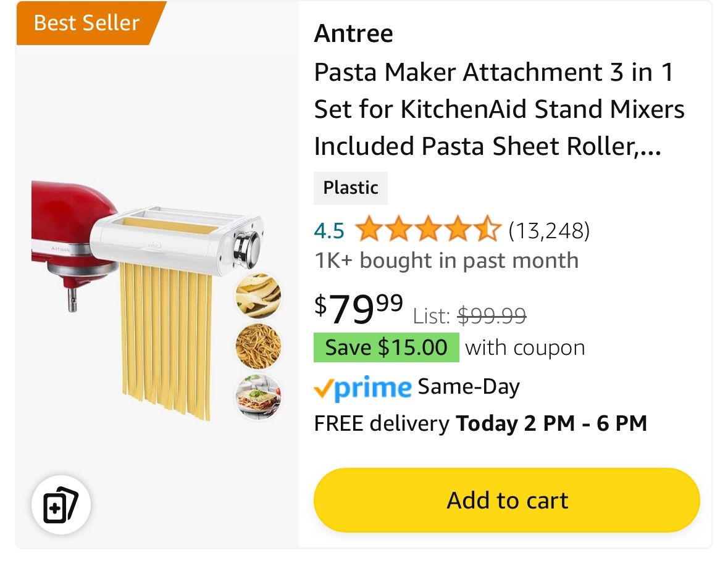Image resolution: width=728 pixels, height=561 pixels.
Task: Click the Plastic material tag
Action: coord(351,188)
